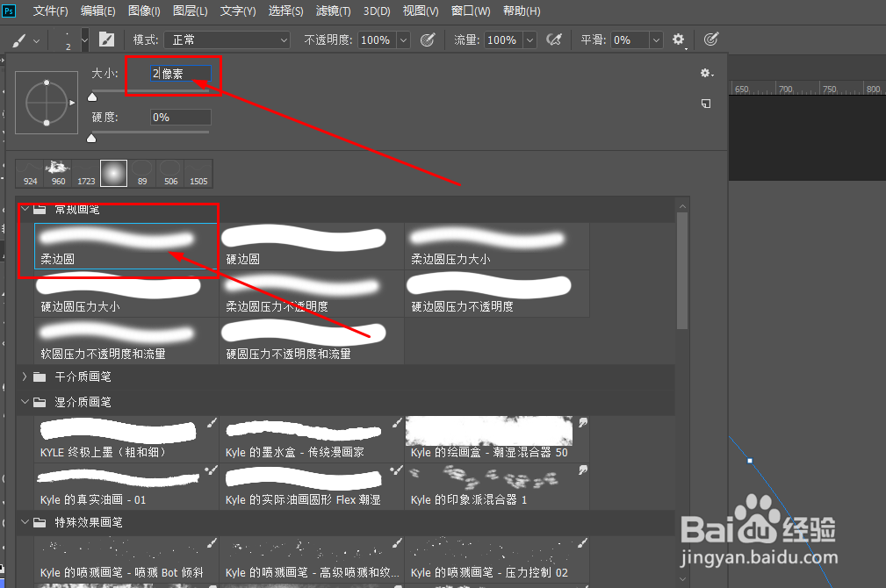The image size is (886, 588).
Task: Select Kyle 的绘画盒 - 潮湿混合器 50 brush
Action: 497,440
